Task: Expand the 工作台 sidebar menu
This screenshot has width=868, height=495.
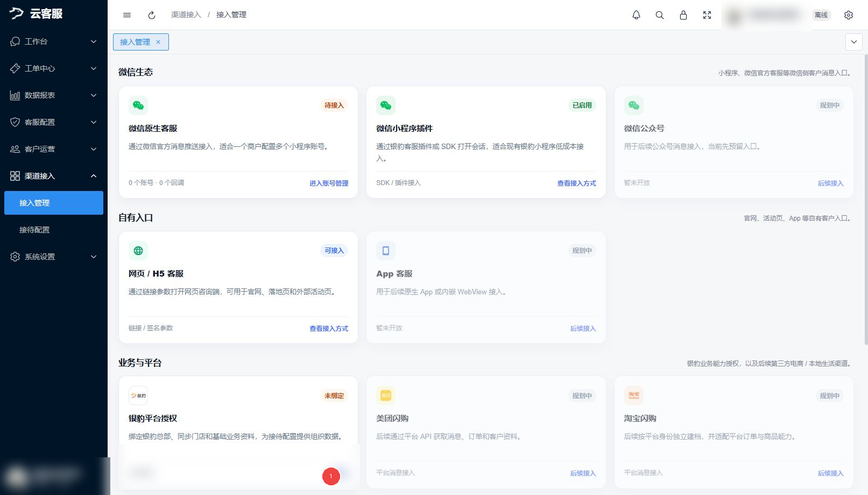Action: click(x=54, y=41)
